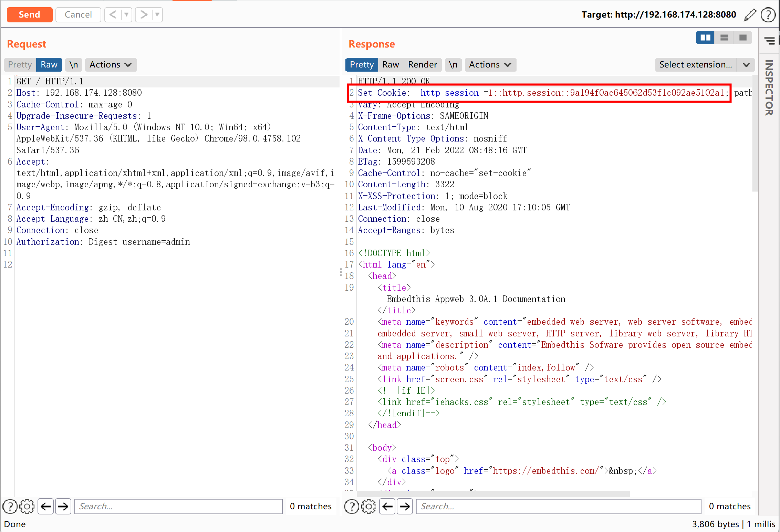Switch response to Raw tab
The height and width of the screenshot is (532, 780).
391,65
